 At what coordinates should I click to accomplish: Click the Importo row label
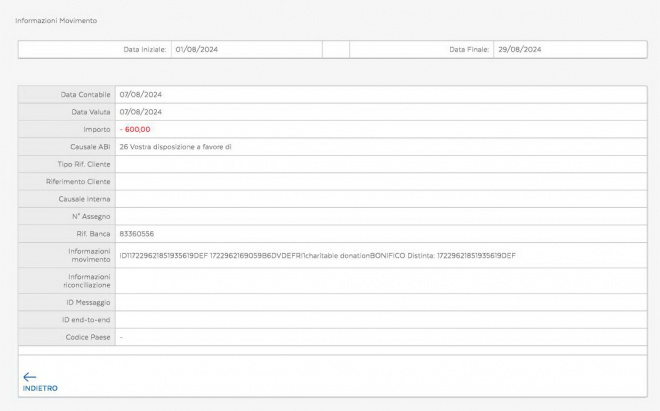click(x=95, y=129)
